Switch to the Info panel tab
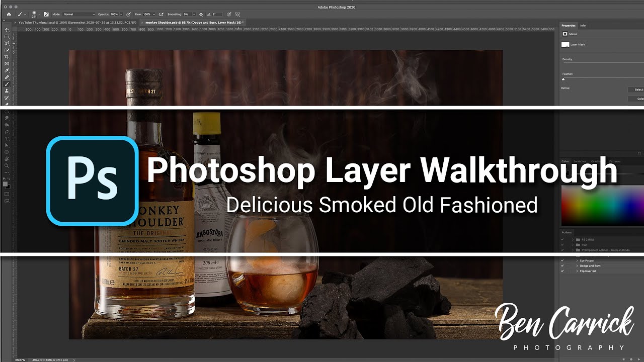The width and height of the screenshot is (644, 362). [x=583, y=25]
